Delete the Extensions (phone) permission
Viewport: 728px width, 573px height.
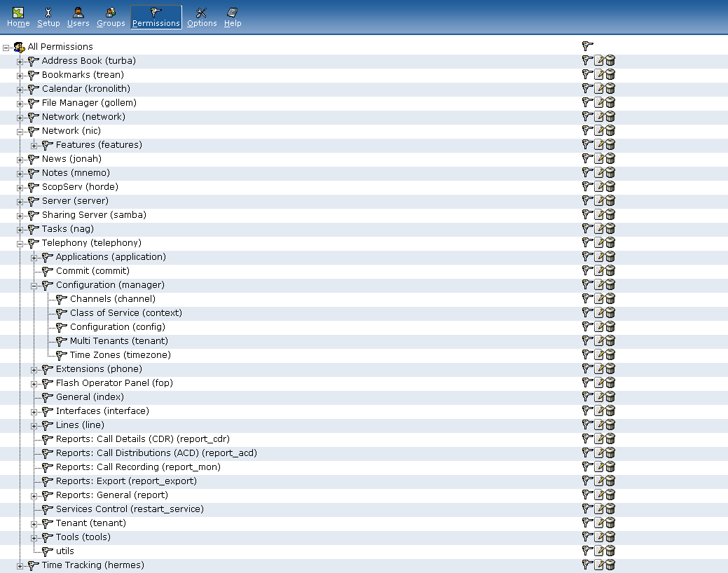610,368
